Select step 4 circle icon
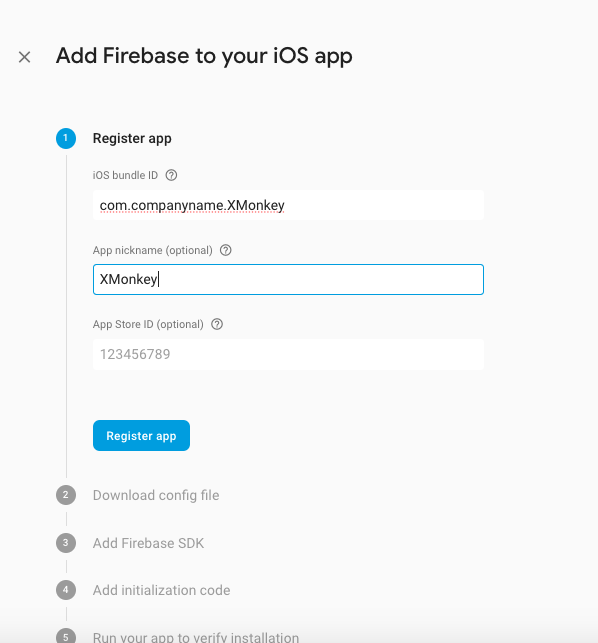Screen dimensions: 598x643 (66, 590)
